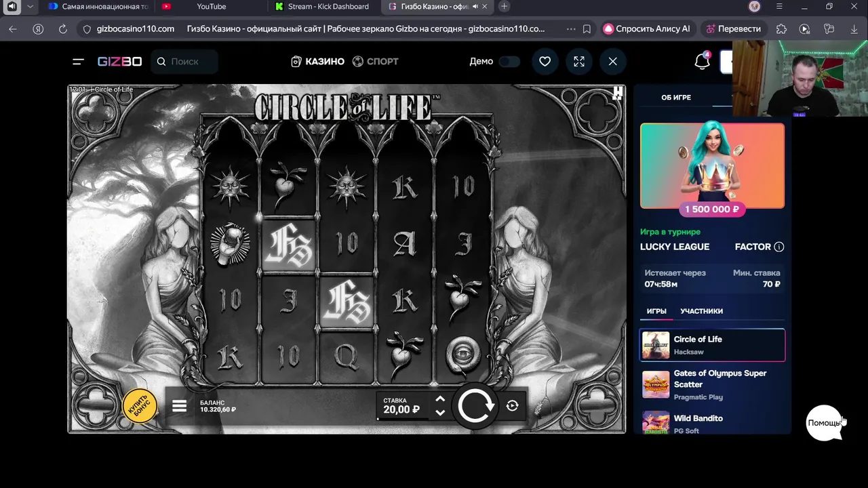This screenshot has width=868, height=488.
Task: Select the УЧАСТНИКИ tab
Action: pos(701,311)
